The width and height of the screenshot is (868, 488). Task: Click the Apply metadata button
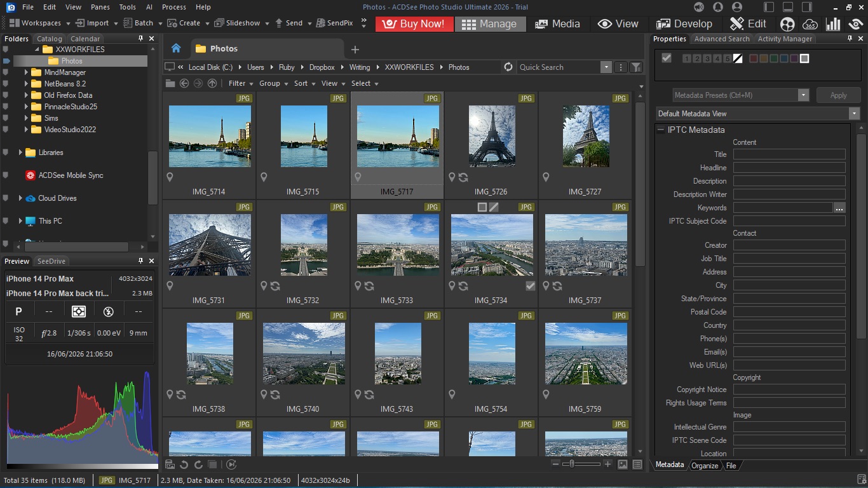pyautogui.click(x=839, y=95)
